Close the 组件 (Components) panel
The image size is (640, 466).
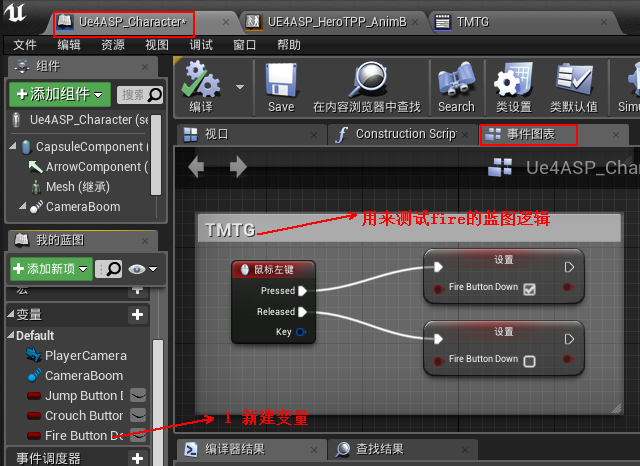click(x=145, y=67)
